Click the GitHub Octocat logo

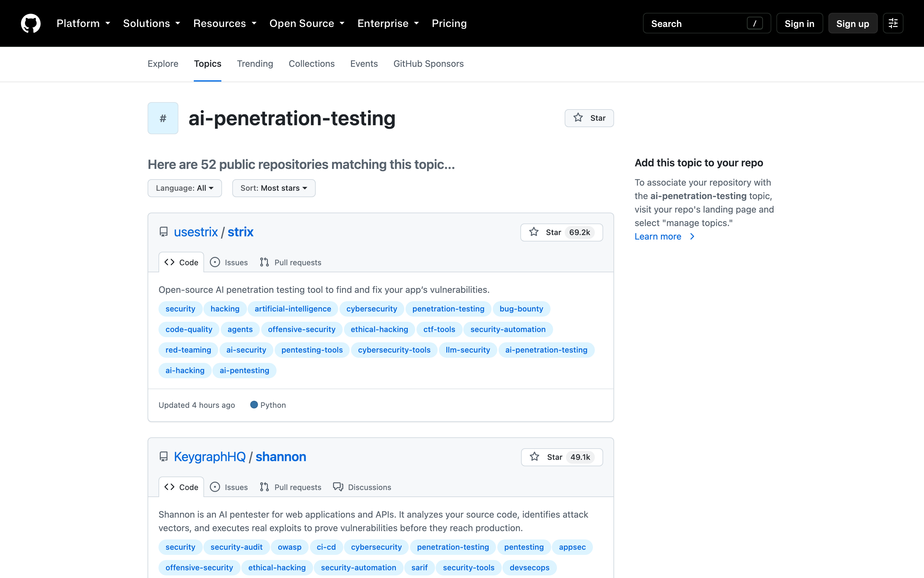pyautogui.click(x=30, y=23)
